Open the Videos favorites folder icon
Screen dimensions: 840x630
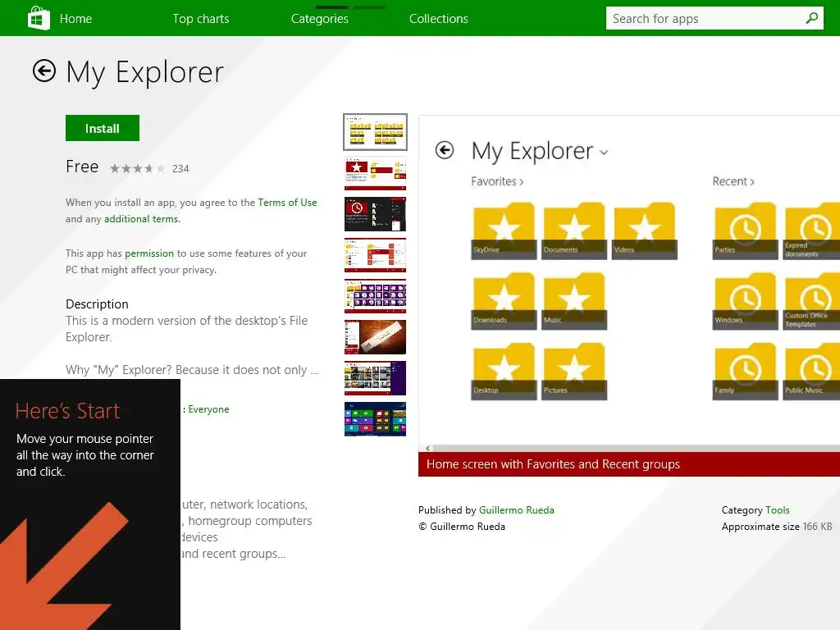tap(644, 231)
